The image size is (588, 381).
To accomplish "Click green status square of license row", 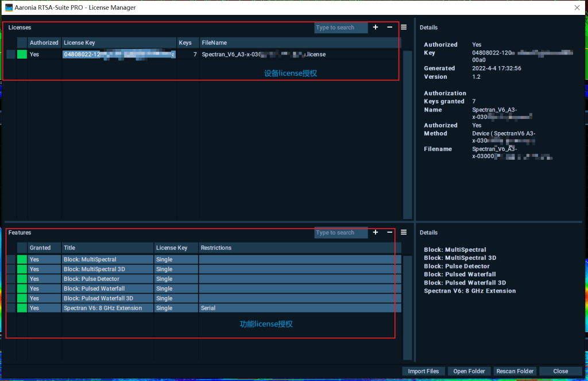I will (x=22, y=55).
